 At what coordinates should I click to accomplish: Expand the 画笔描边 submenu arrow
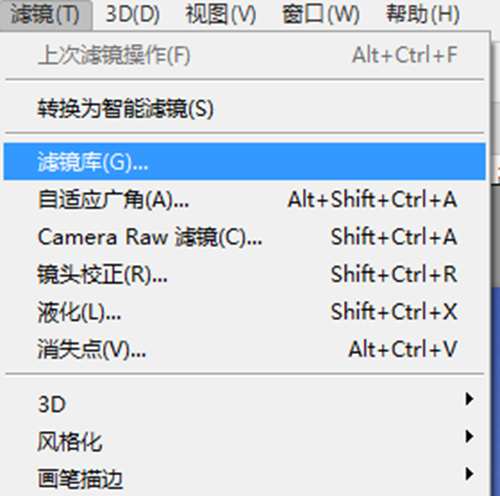[469, 474]
